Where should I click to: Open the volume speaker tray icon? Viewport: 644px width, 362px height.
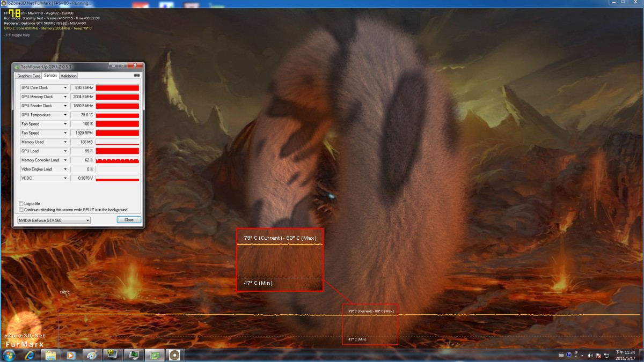point(591,355)
